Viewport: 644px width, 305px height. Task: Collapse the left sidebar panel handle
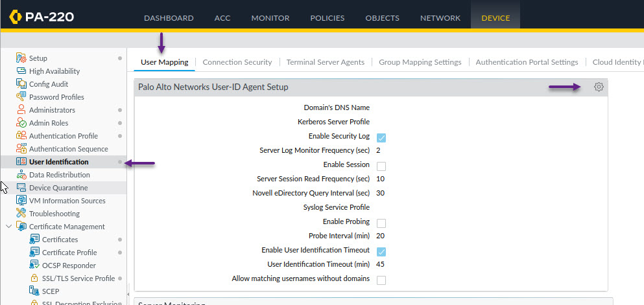pos(128,295)
